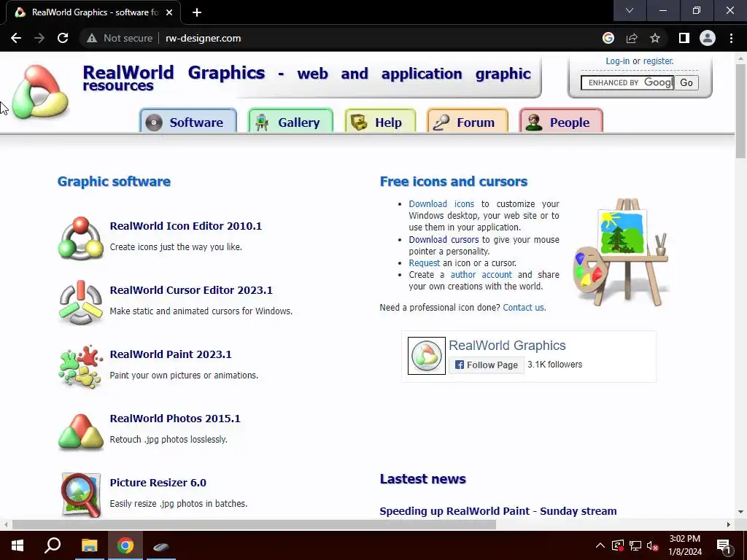
Task: Click the Download cursors link
Action: tap(444, 239)
